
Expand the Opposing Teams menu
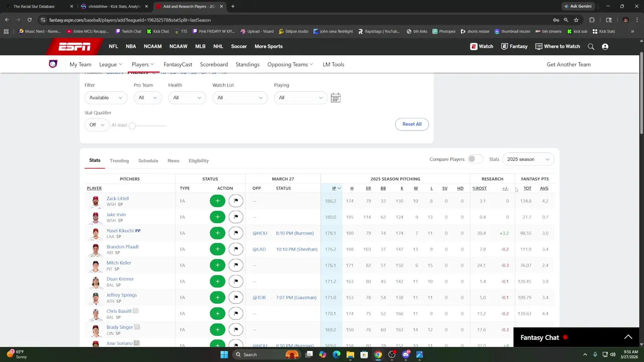(x=290, y=64)
